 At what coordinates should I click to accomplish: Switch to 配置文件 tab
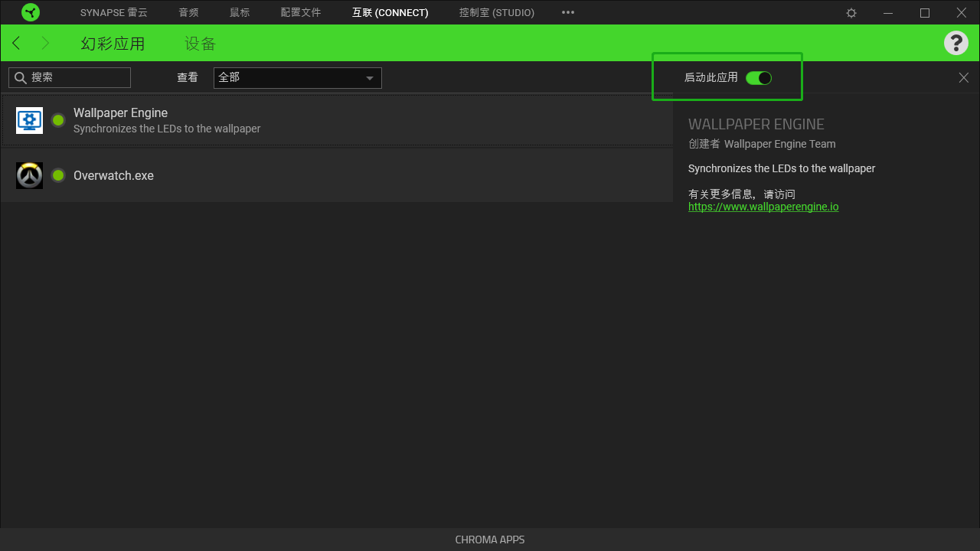click(301, 13)
